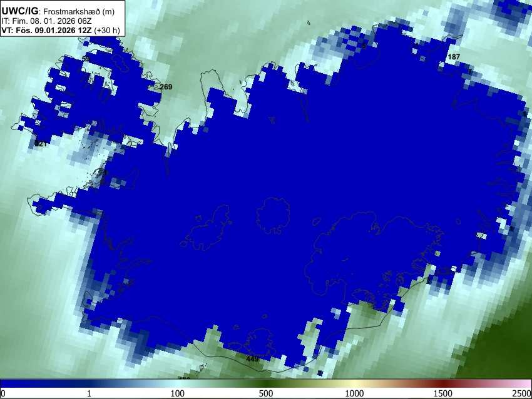This screenshot has width=532, height=399.
Task: Click the map value '187'
Action: coord(454,57)
